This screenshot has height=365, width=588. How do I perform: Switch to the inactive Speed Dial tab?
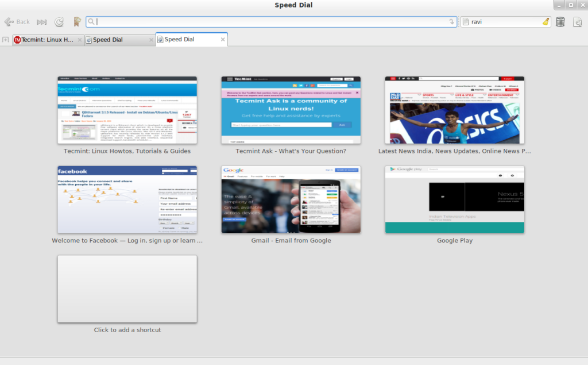[x=119, y=40]
